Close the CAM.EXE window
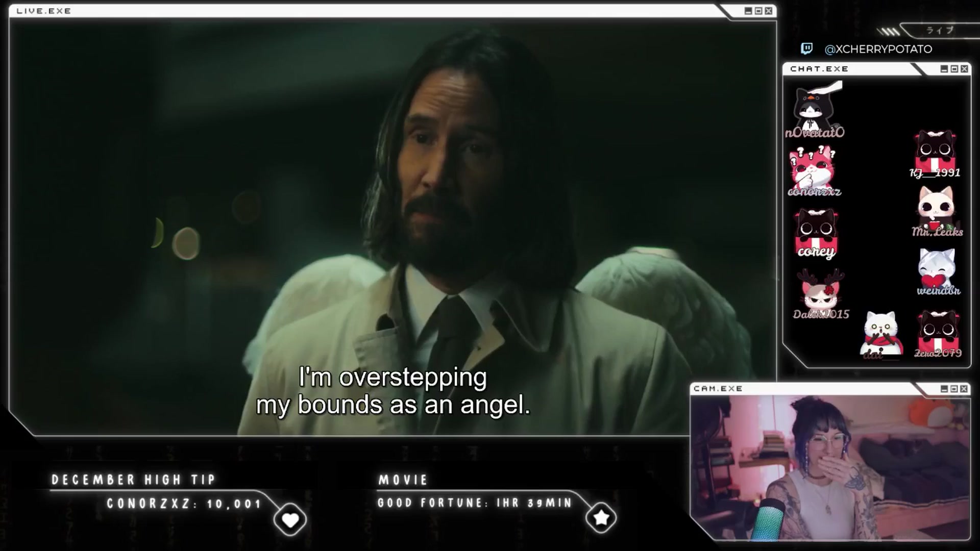Image resolution: width=980 pixels, height=551 pixels. pyautogui.click(x=964, y=389)
